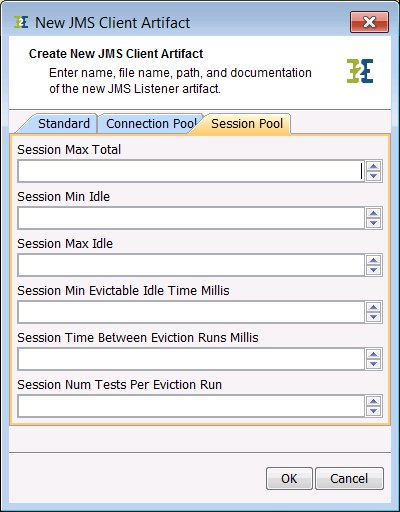Raise Session Max Idle using up arrow
Image resolution: width=400 pixels, height=512 pixels.
point(373,260)
